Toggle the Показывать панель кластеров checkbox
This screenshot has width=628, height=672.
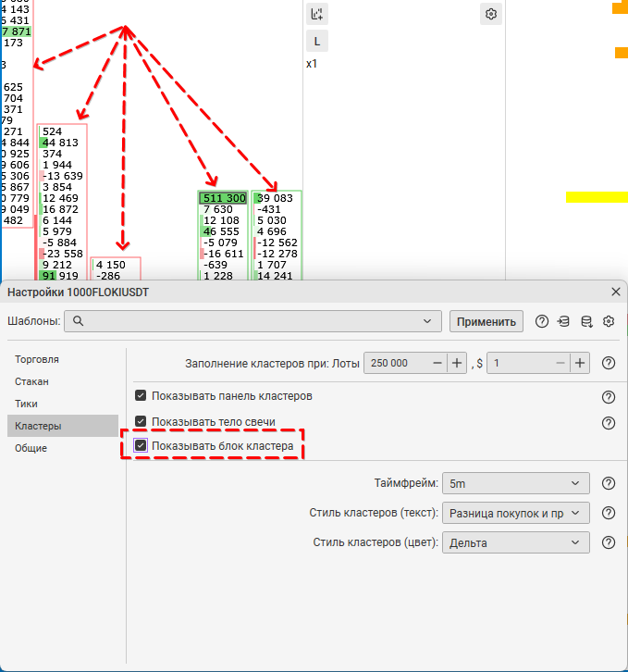coord(142,396)
